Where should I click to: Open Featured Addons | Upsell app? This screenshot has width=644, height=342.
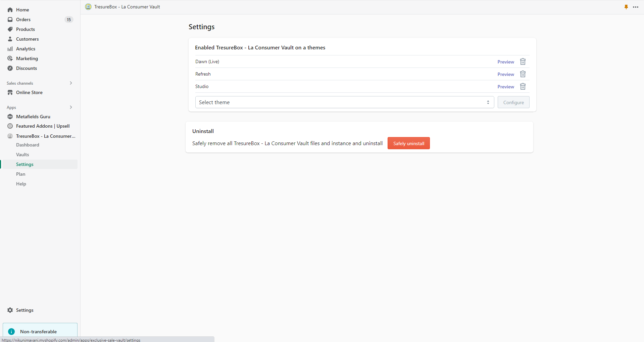pyautogui.click(x=43, y=126)
